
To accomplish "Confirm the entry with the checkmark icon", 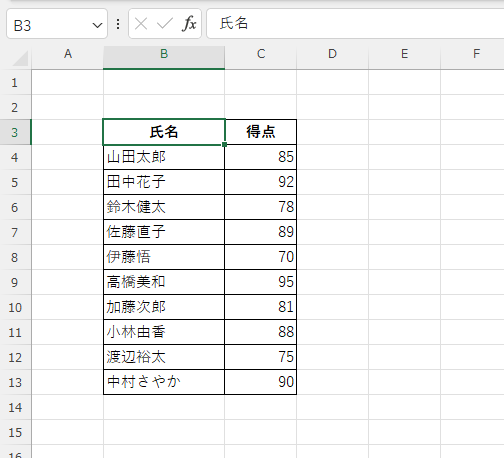I will click(165, 24).
